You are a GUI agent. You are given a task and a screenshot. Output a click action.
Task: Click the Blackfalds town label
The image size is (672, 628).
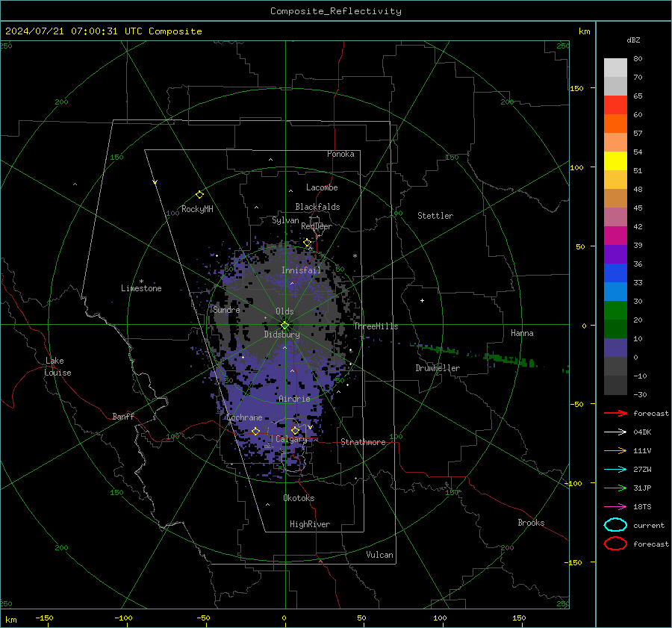coord(317,207)
